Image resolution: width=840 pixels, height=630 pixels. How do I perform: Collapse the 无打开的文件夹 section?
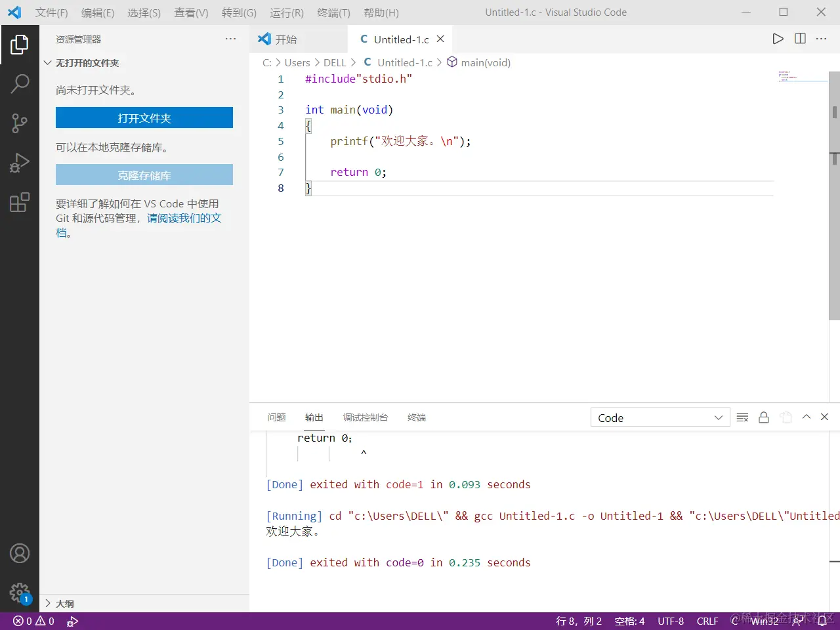[x=144, y=63]
